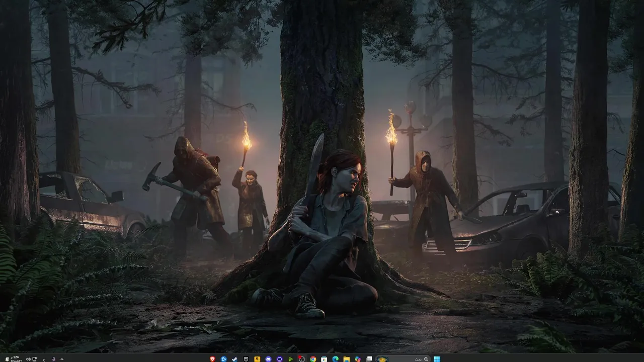Image resolution: width=644 pixels, height=362 pixels.
Task: Open Microsoft Store from the taskbar
Action: tap(324, 359)
